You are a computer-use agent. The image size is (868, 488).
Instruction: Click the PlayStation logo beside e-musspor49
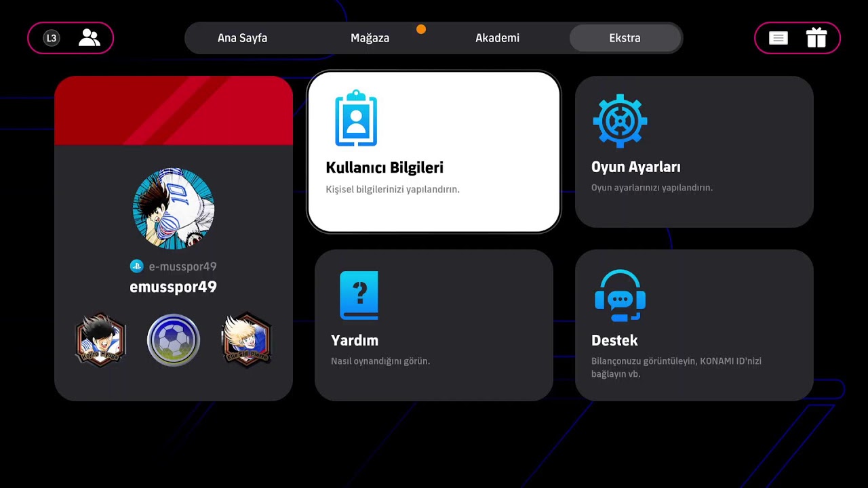tap(136, 266)
